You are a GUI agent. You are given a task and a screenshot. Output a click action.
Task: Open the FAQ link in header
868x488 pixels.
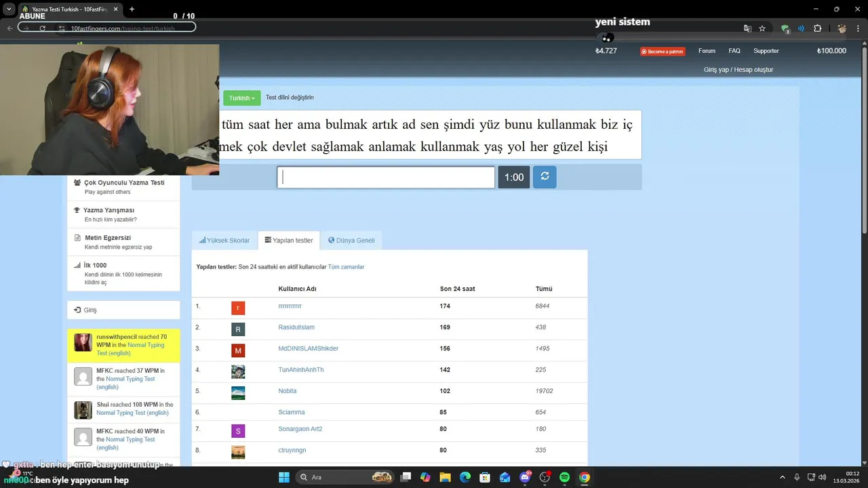[734, 51]
